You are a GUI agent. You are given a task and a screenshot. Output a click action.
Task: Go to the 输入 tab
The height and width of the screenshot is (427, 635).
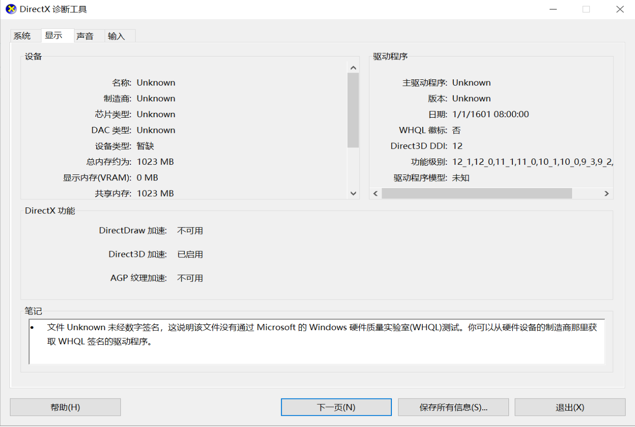coord(117,36)
